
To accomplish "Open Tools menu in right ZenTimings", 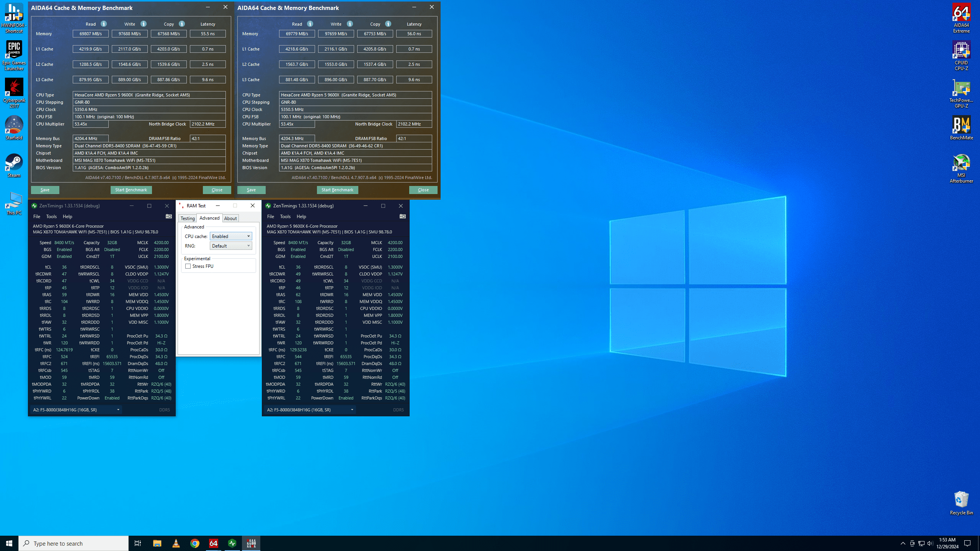I will [285, 217].
